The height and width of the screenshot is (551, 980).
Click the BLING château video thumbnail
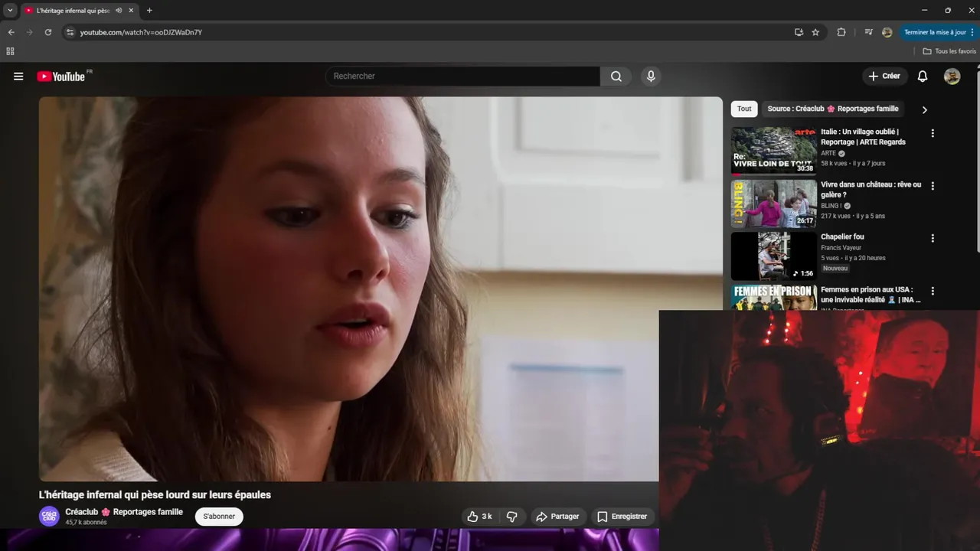(773, 204)
